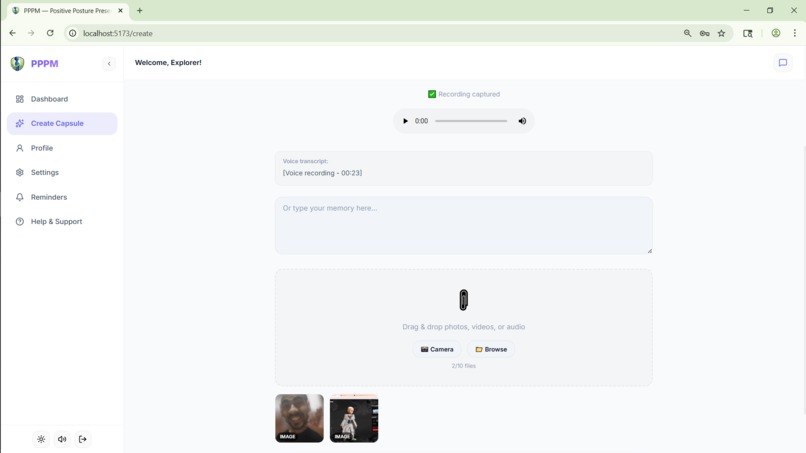Open the Camera to capture media
Screen dimensions: 806x453
pos(437,349)
